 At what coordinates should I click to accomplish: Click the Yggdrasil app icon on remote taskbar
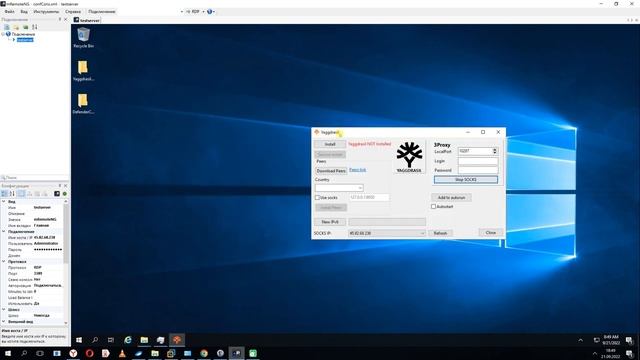pyautogui.click(x=177, y=340)
